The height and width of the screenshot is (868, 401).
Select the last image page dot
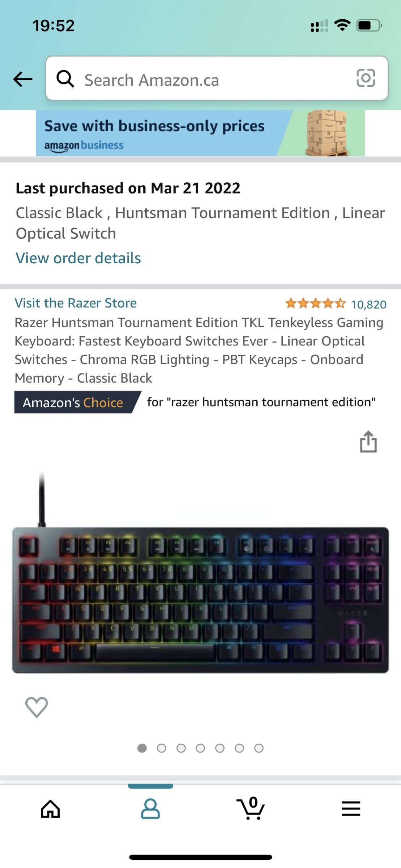259,748
